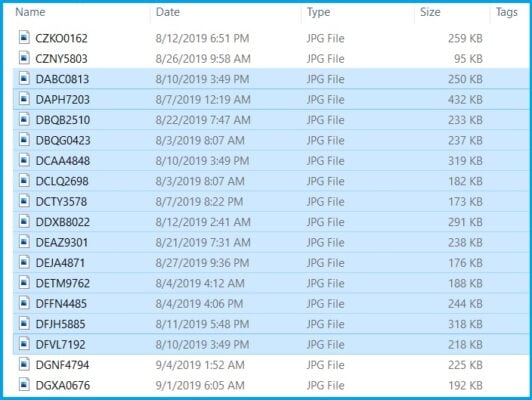This screenshot has height=400, width=532.
Task: Sort by the Date column header
Action: (168, 12)
